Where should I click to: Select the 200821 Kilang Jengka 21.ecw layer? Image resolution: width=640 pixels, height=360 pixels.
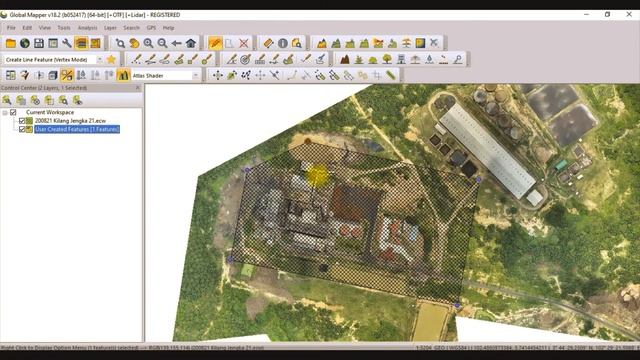click(x=70, y=121)
